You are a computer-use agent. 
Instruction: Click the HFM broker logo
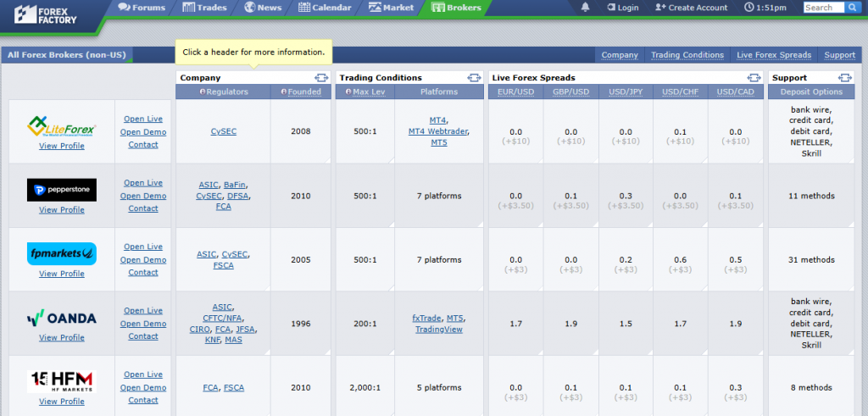pos(61,381)
